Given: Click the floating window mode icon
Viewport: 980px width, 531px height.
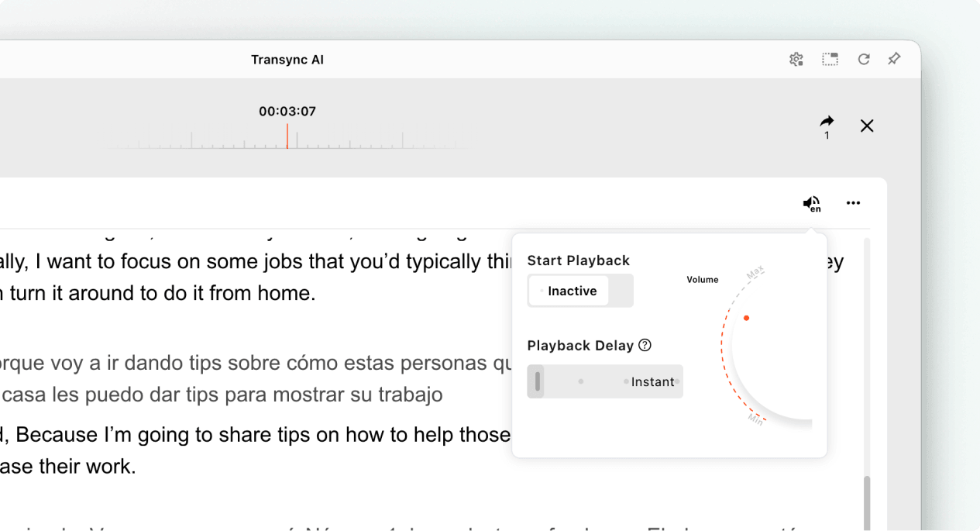Looking at the screenshot, I should [830, 60].
